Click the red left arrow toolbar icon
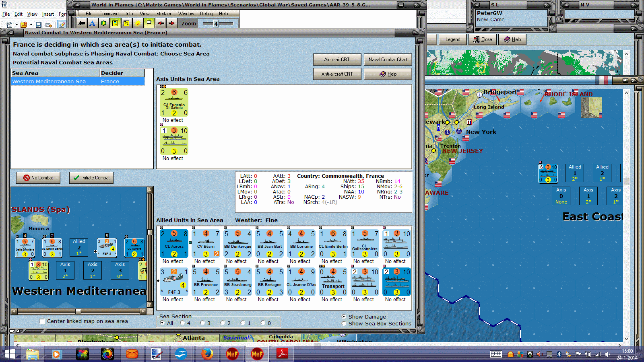This screenshot has height=362, width=644. coord(160,23)
